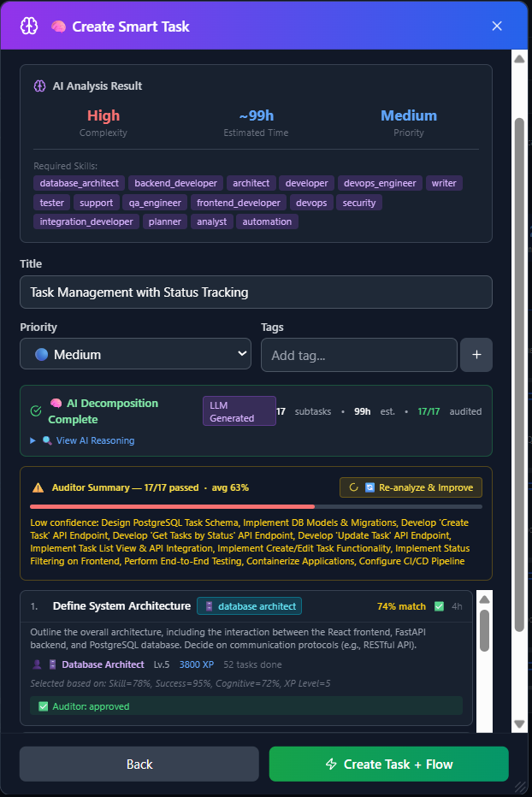
Task: Click the green check circle for AI Decomposition
Action: pos(36,410)
